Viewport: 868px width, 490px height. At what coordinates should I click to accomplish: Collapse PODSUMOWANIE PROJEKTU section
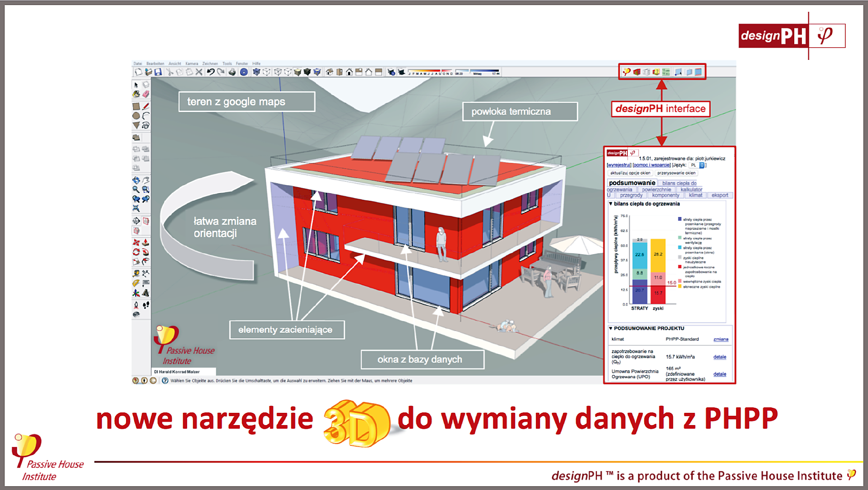coord(610,328)
